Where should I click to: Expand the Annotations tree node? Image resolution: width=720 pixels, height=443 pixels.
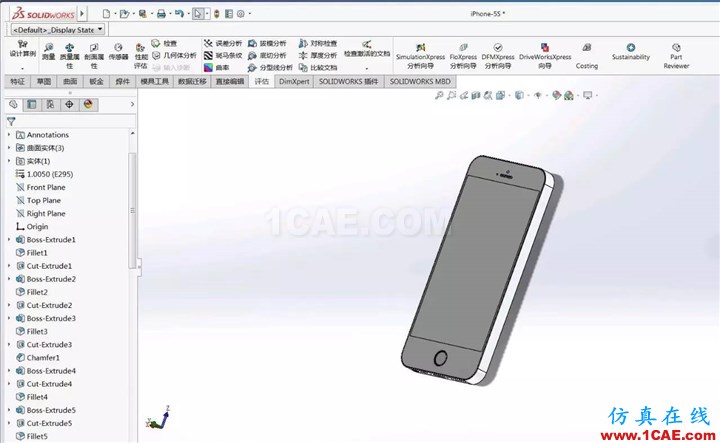click(9, 135)
